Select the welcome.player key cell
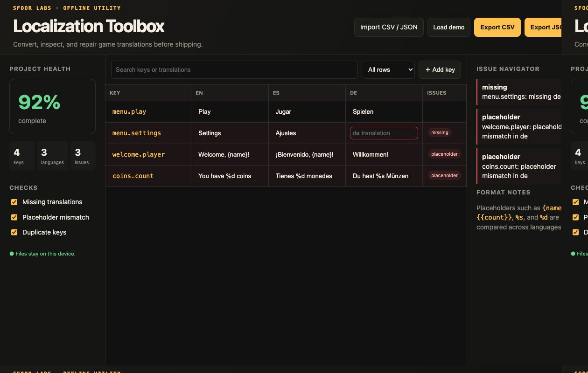The height and width of the screenshot is (373, 588). pos(148,154)
